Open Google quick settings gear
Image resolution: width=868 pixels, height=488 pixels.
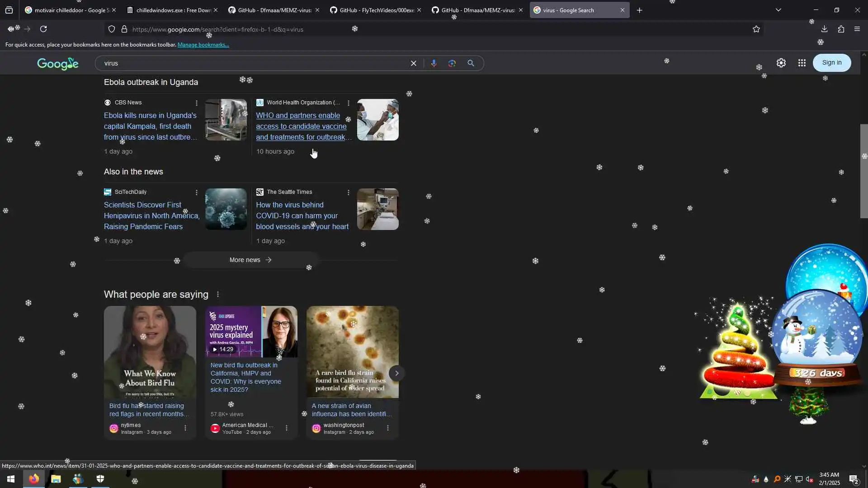[781, 63]
